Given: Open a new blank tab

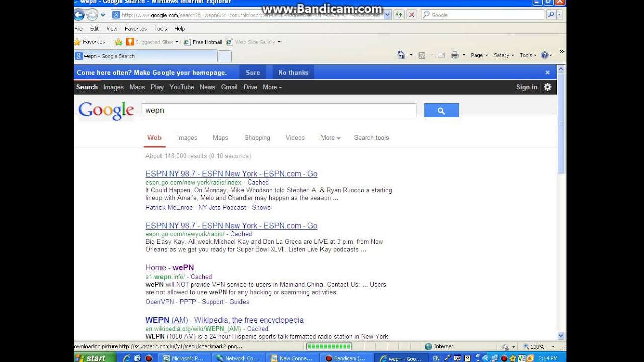Looking at the screenshot, I should click(224, 56).
